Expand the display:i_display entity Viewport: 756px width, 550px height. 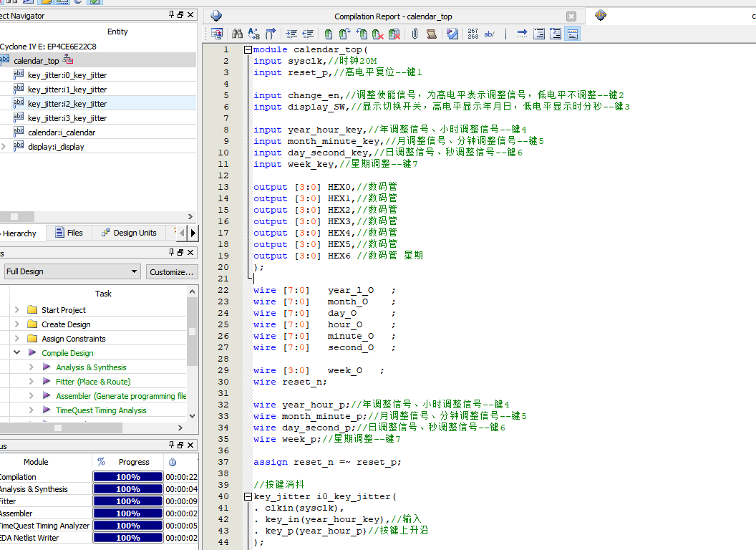coord(4,147)
